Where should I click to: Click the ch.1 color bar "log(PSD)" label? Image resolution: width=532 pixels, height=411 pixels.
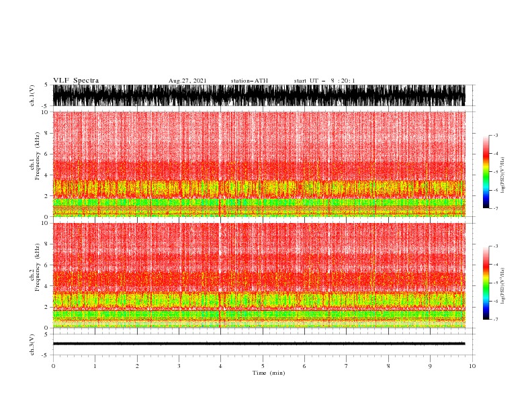tap(503, 175)
